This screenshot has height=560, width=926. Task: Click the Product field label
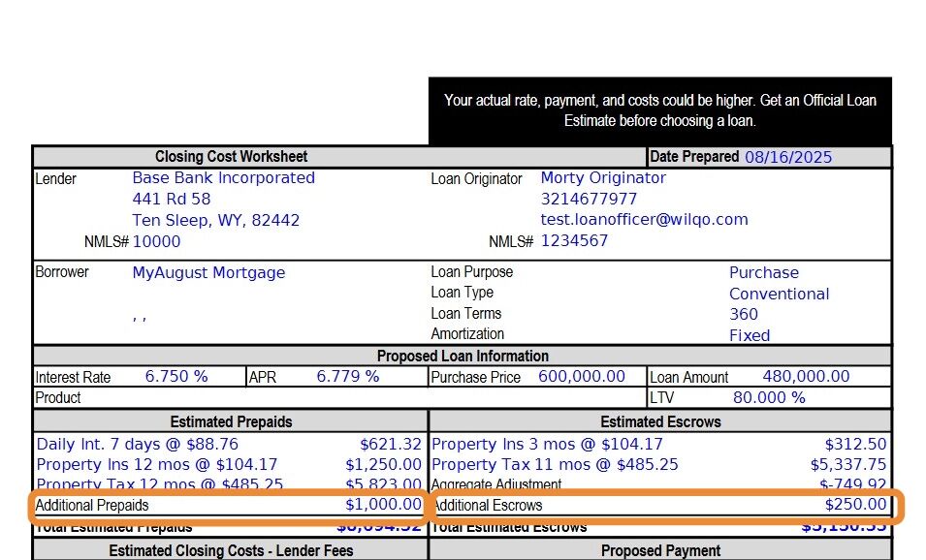click(x=58, y=398)
